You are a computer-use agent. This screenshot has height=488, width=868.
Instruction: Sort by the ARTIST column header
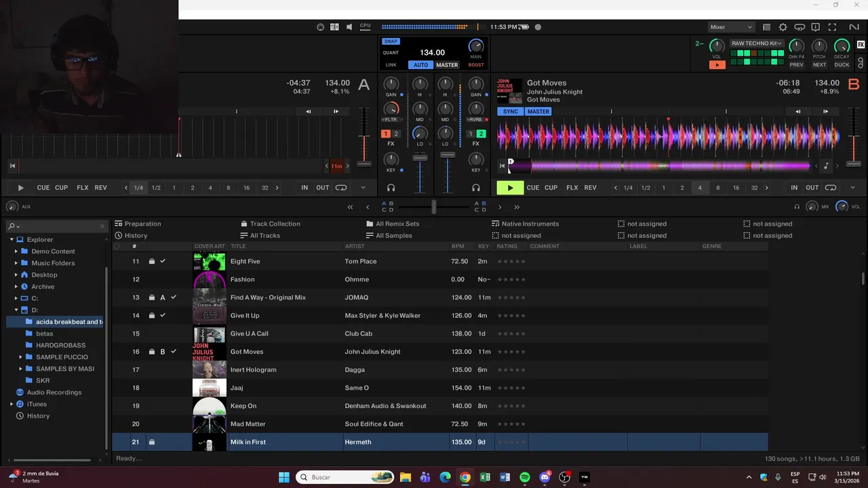355,246
